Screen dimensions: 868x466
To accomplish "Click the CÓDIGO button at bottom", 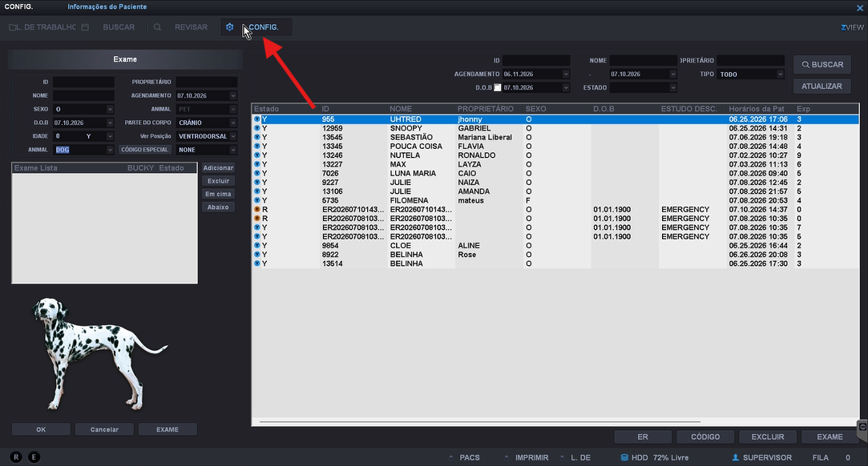I will click(x=705, y=436).
